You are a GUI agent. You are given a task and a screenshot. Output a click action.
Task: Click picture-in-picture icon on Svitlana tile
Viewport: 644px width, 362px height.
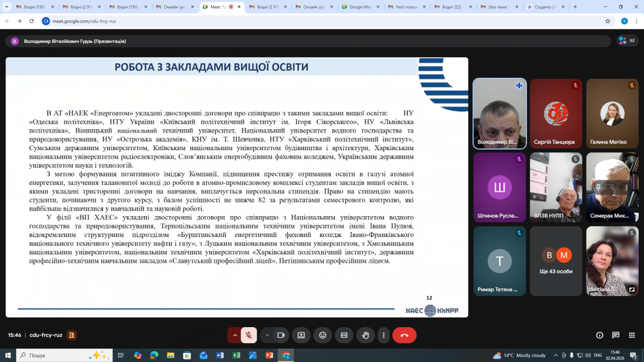pyautogui.click(x=632, y=290)
